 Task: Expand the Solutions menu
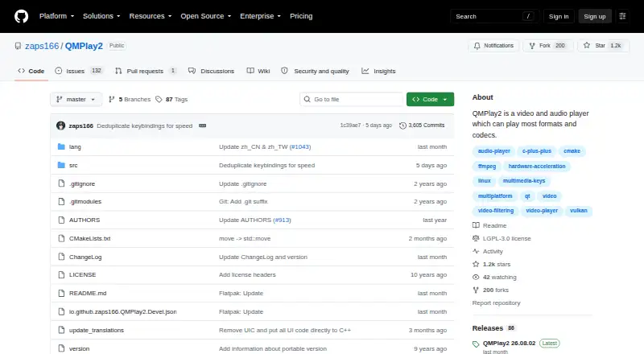(x=101, y=16)
